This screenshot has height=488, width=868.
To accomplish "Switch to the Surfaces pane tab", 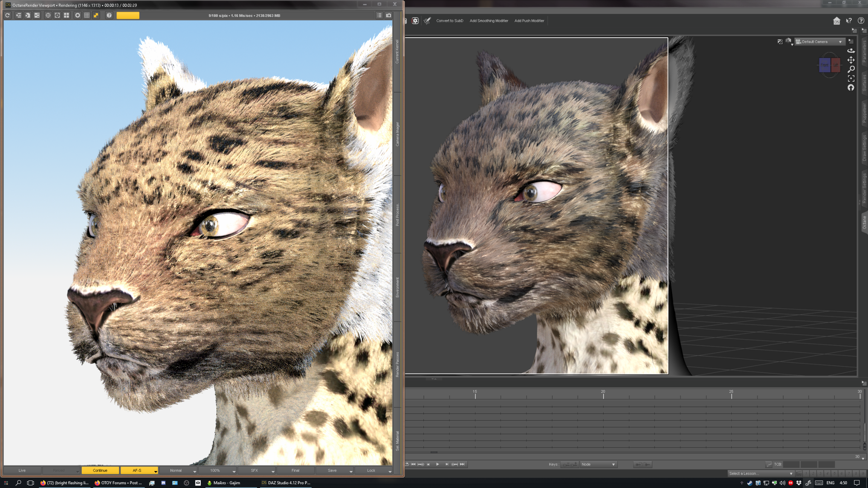I will tap(864, 83).
